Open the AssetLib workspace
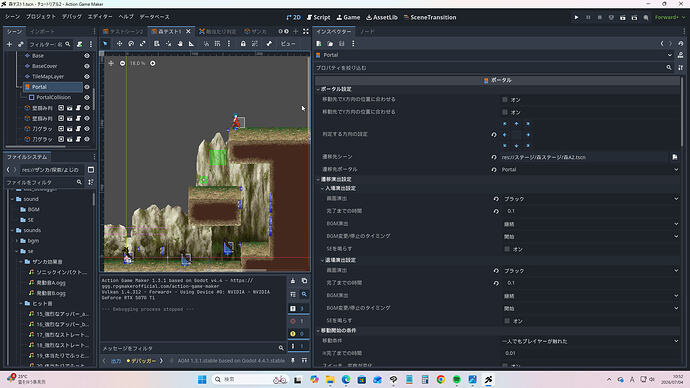Viewport: 690px width, 388px height. coord(382,17)
